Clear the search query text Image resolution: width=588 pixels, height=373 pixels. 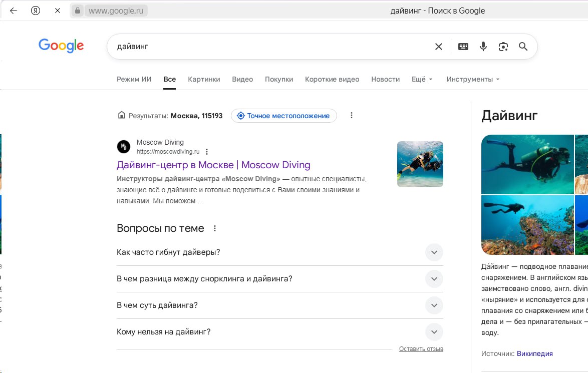(438, 47)
